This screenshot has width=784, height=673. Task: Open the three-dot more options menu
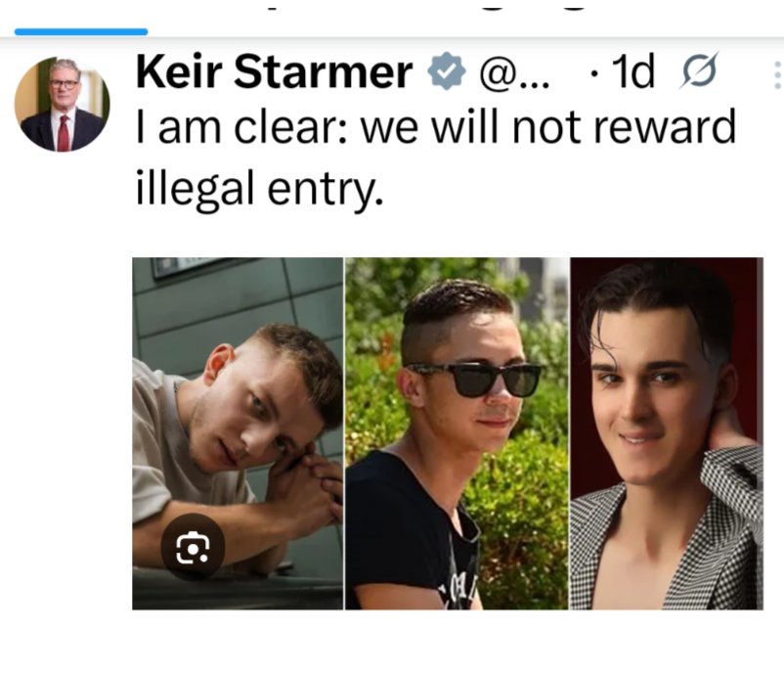777,75
